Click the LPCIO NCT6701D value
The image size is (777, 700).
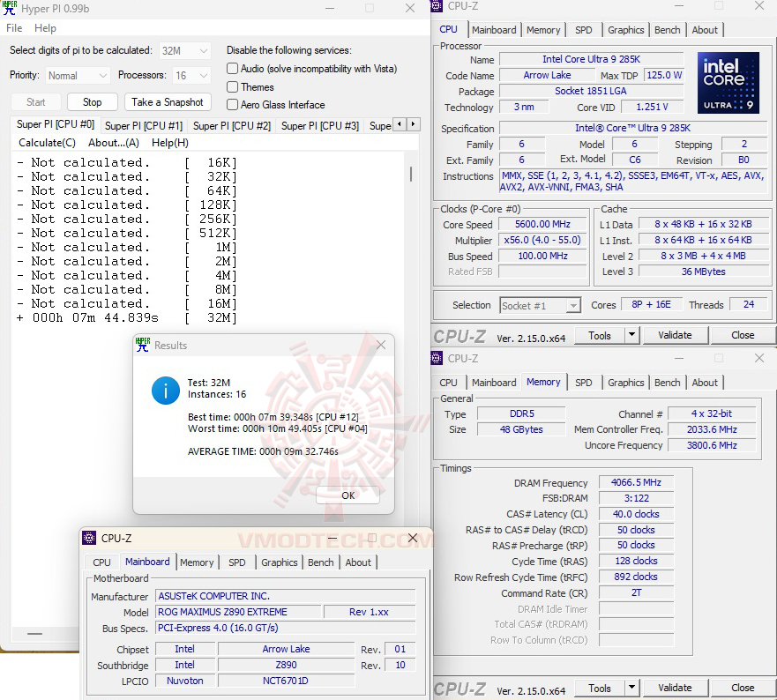click(x=286, y=681)
